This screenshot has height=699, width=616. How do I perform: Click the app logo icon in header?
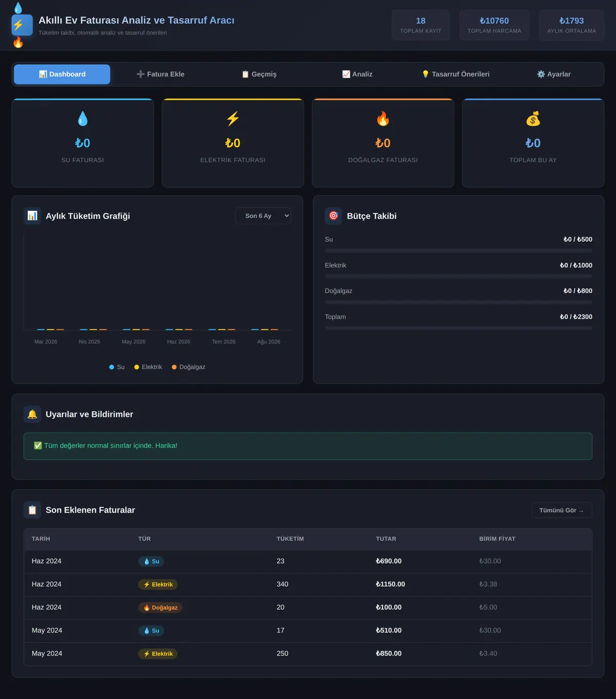[22, 25]
